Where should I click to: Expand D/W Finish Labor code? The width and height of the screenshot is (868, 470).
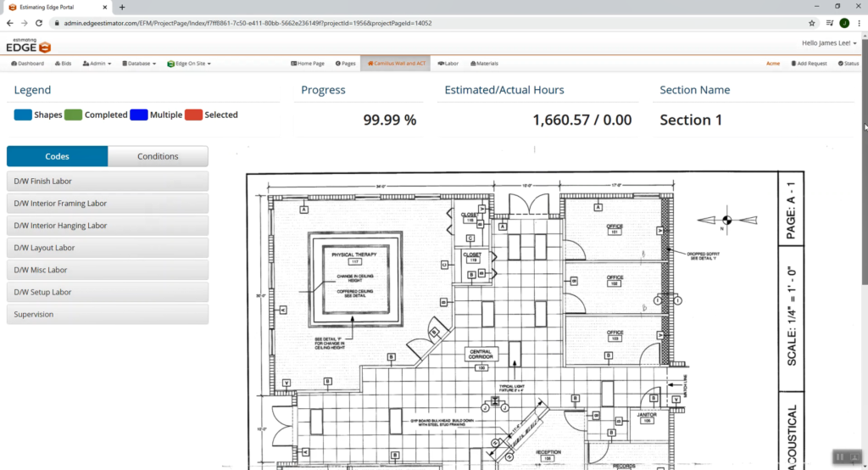[108, 182]
